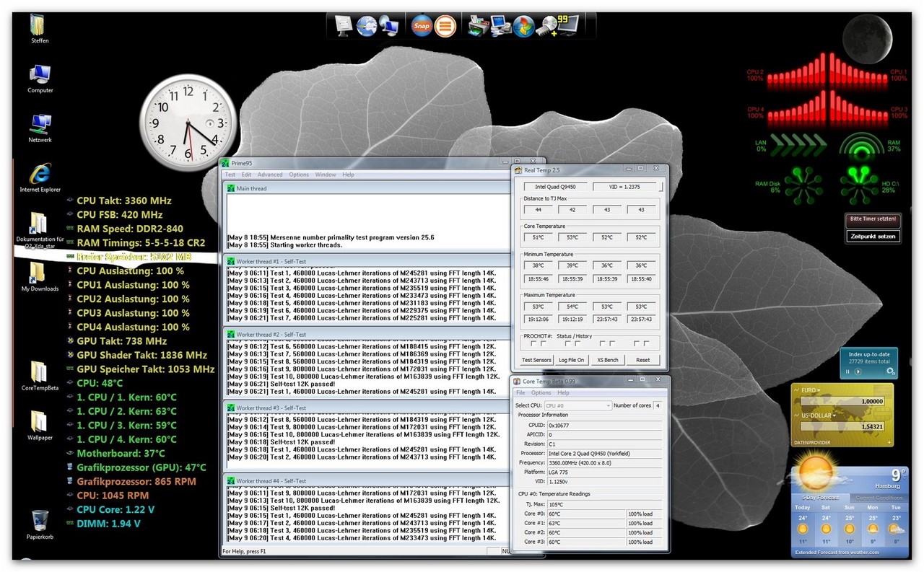The image size is (924, 572).
Task: Open the Window menu in Prime95
Action: pyautogui.click(x=326, y=175)
